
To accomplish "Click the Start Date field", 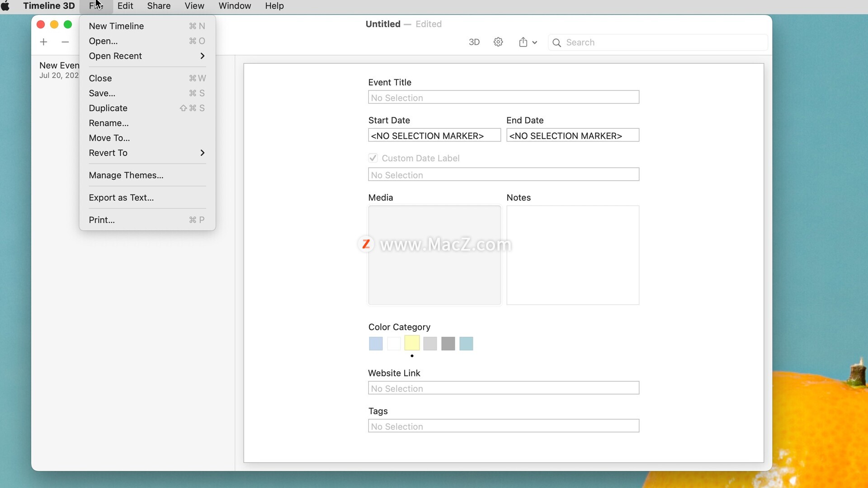I will (434, 136).
